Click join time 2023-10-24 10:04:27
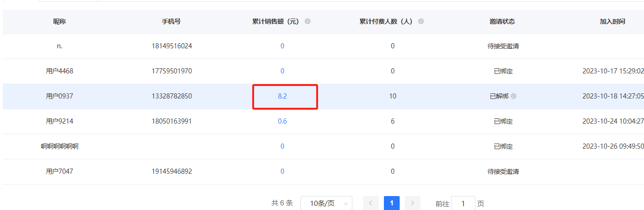Viewport: 644px width, 210px height. pyautogui.click(x=613, y=121)
